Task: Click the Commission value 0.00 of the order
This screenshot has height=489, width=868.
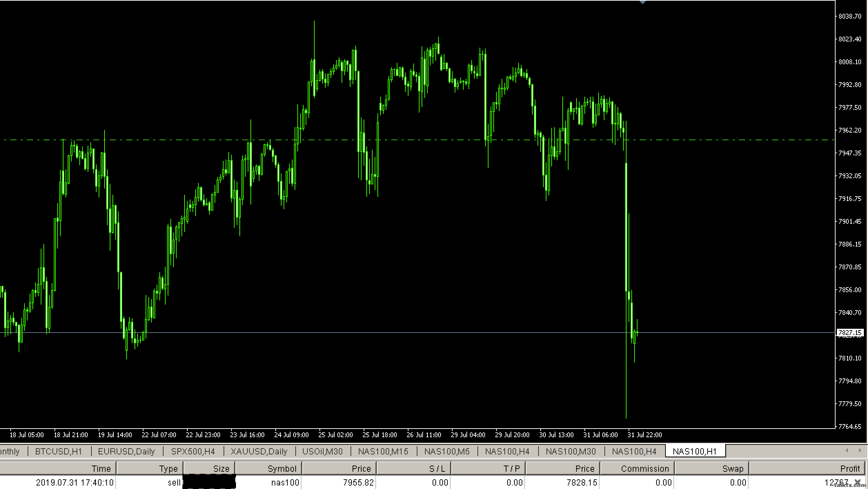Action: [x=664, y=482]
